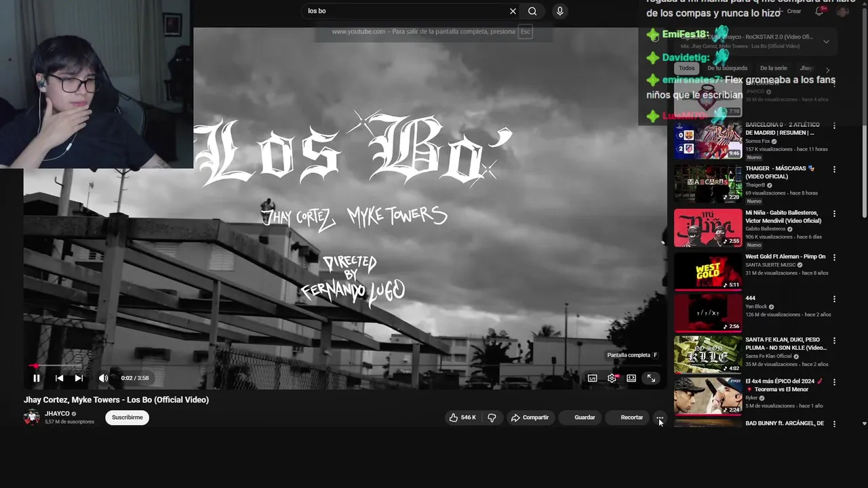Open the Barcelona vs Atlético thumbnail
The width and height of the screenshot is (868, 488).
708,140
